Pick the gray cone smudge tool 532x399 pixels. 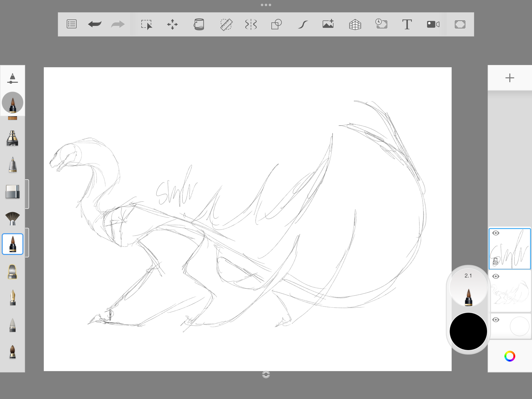point(13,325)
